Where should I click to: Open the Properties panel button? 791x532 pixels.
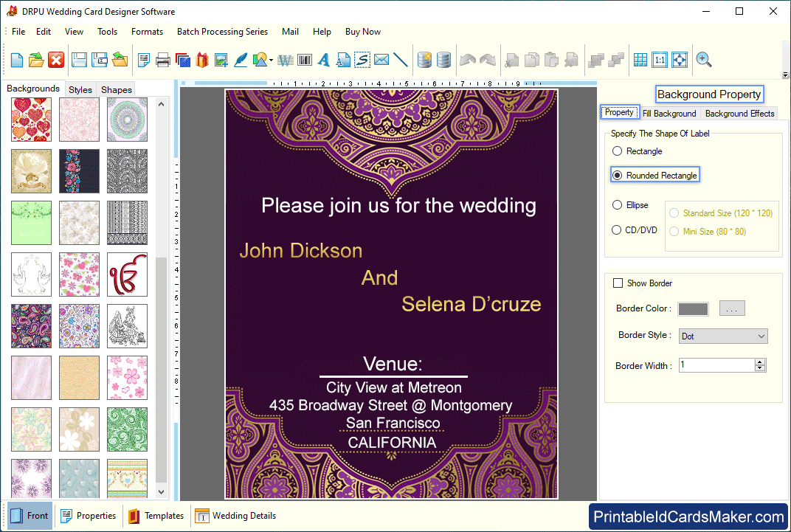click(89, 516)
